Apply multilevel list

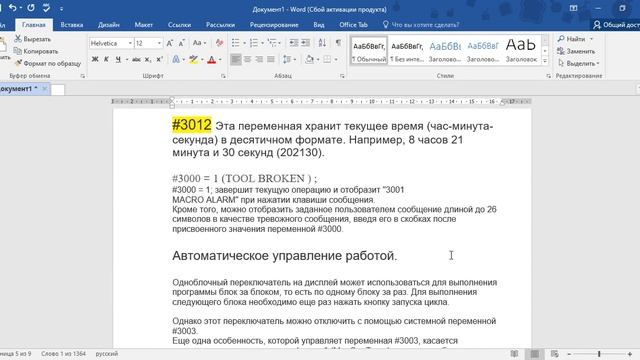tap(272, 43)
